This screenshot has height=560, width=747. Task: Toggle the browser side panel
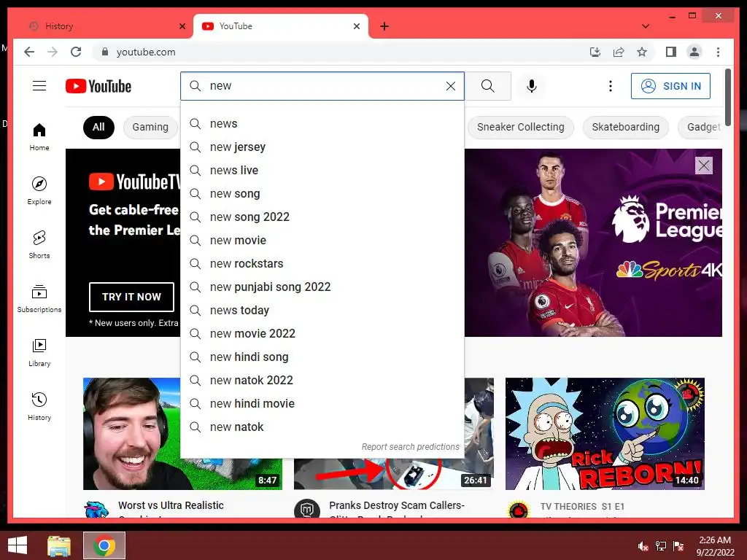(x=671, y=52)
